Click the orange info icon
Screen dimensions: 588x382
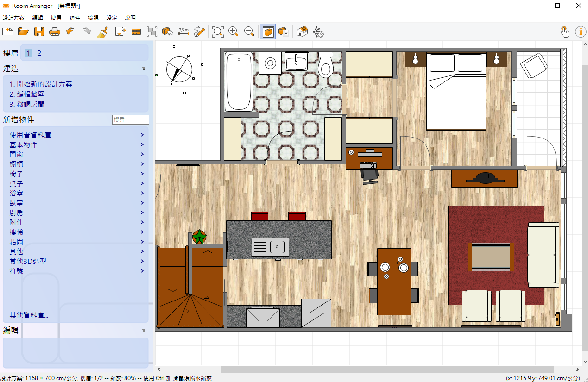[580, 31]
